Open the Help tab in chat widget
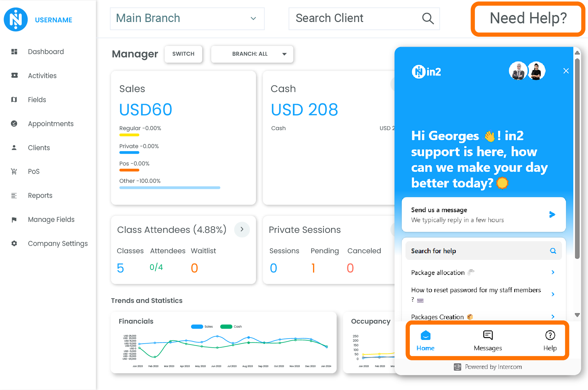Screen dimensions: 588x390 (550, 340)
